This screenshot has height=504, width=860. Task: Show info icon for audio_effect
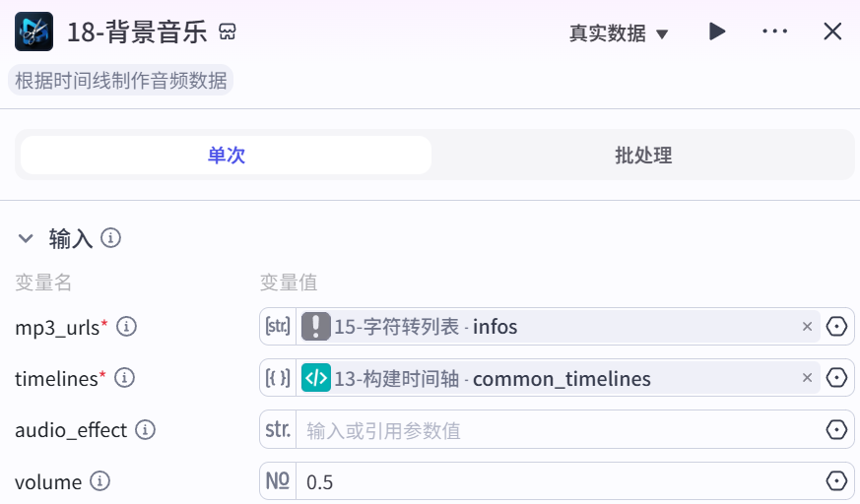pyautogui.click(x=146, y=429)
